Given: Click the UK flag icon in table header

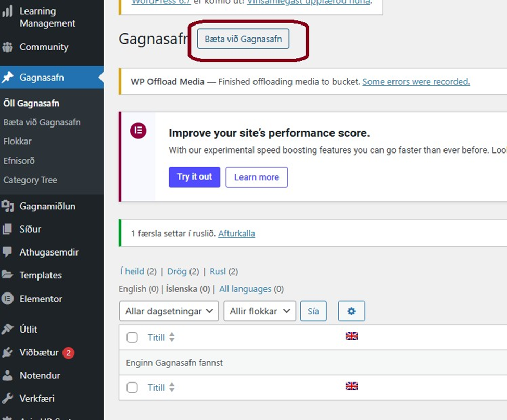Looking at the screenshot, I should point(352,336).
